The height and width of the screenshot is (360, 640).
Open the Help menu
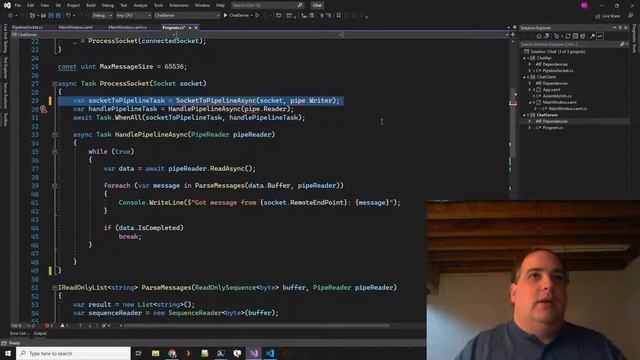220,5
